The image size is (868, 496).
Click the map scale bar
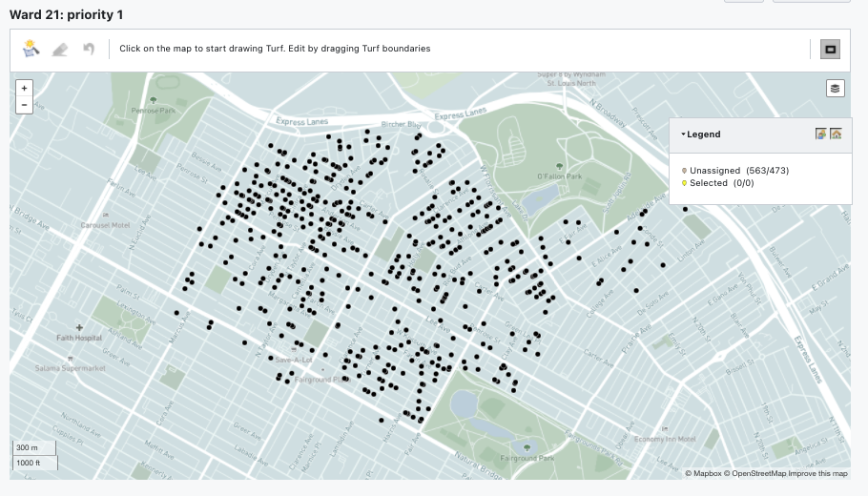click(x=34, y=455)
